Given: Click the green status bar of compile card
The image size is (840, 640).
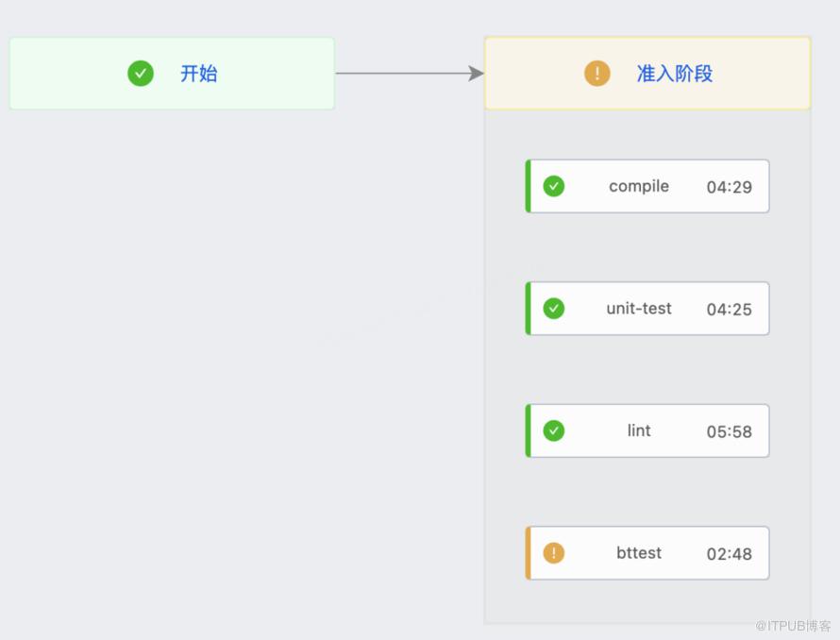Looking at the screenshot, I should tap(529, 186).
